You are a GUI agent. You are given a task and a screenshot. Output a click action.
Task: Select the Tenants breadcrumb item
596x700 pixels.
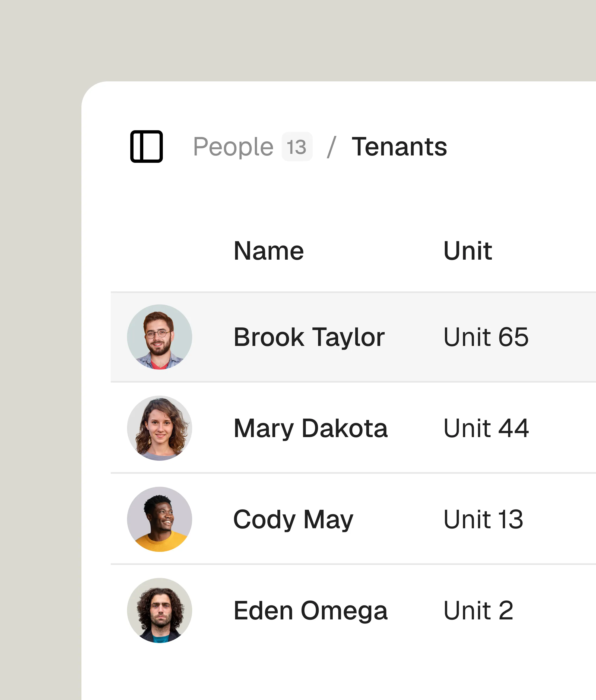coord(399,147)
